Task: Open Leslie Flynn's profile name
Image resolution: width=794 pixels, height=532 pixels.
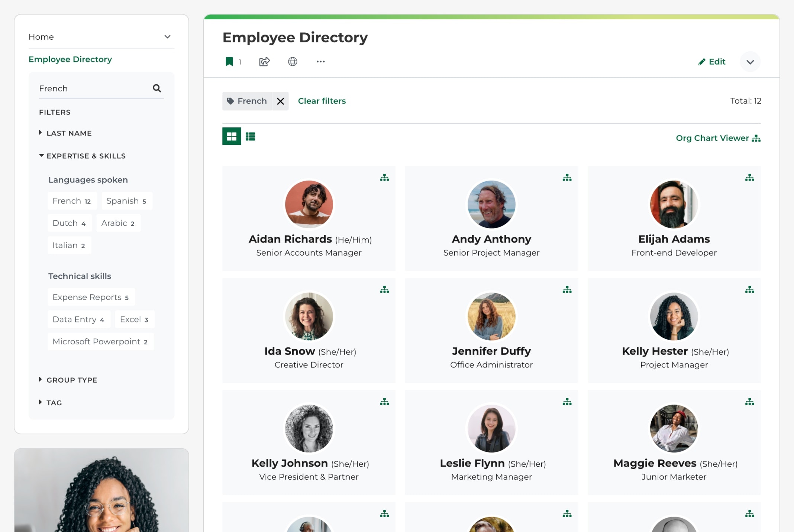Action: click(472, 463)
